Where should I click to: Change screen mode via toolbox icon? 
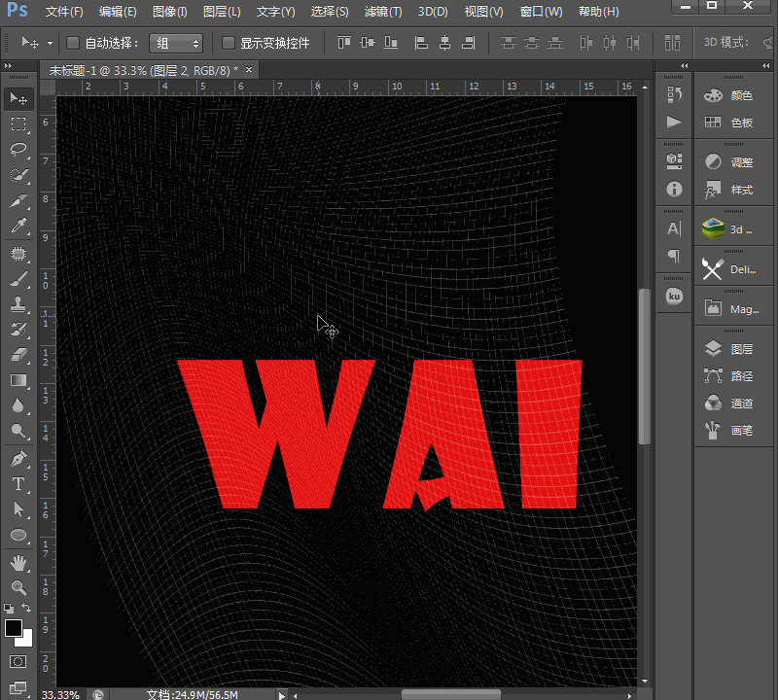coord(18,687)
